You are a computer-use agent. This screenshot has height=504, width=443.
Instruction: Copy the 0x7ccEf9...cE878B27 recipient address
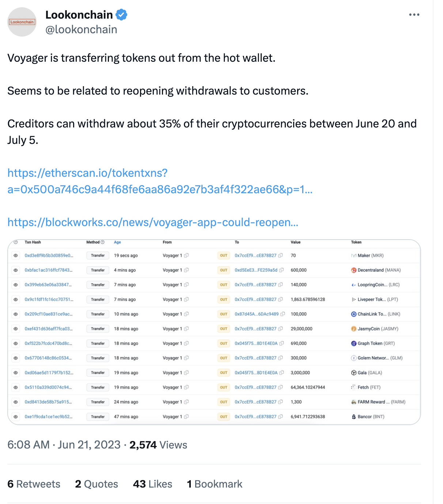pos(280,256)
